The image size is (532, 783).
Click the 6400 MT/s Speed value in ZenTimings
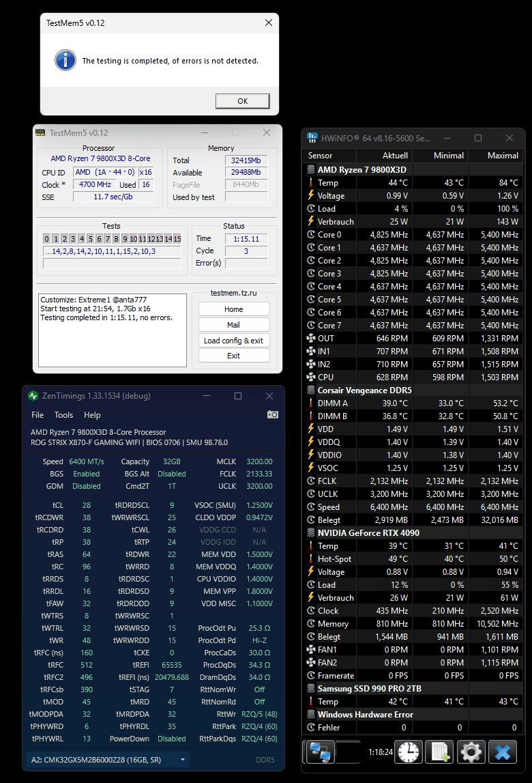coord(87,461)
